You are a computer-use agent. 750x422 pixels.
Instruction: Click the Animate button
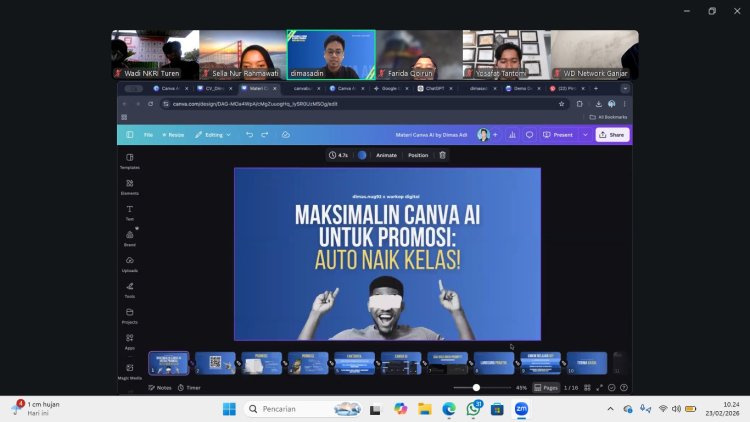click(x=386, y=155)
